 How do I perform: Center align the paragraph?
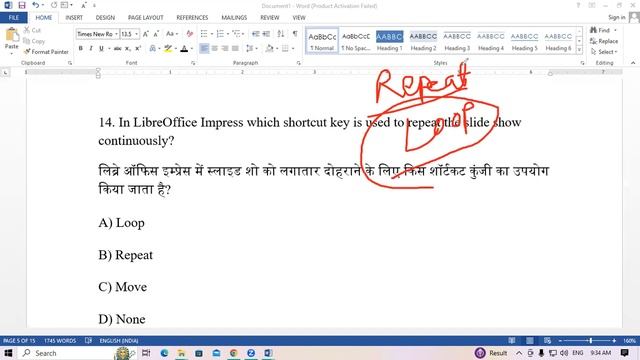(x=215, y=49)
